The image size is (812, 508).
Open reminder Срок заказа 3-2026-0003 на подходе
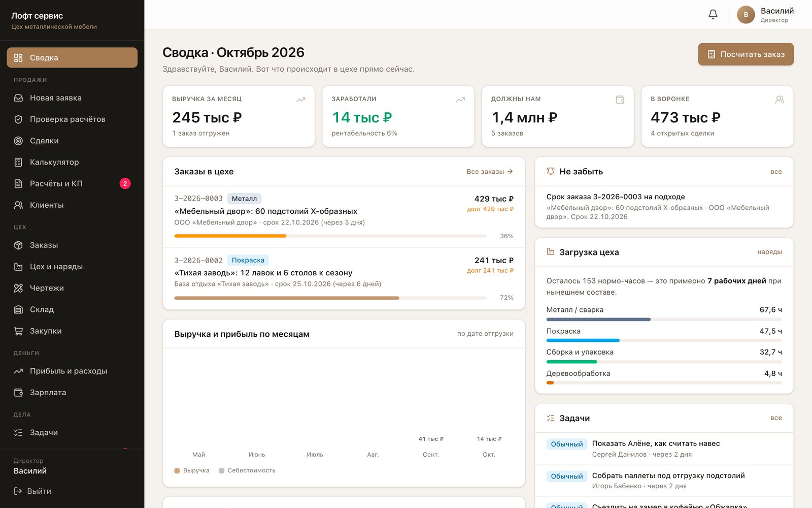coord(664,207)
